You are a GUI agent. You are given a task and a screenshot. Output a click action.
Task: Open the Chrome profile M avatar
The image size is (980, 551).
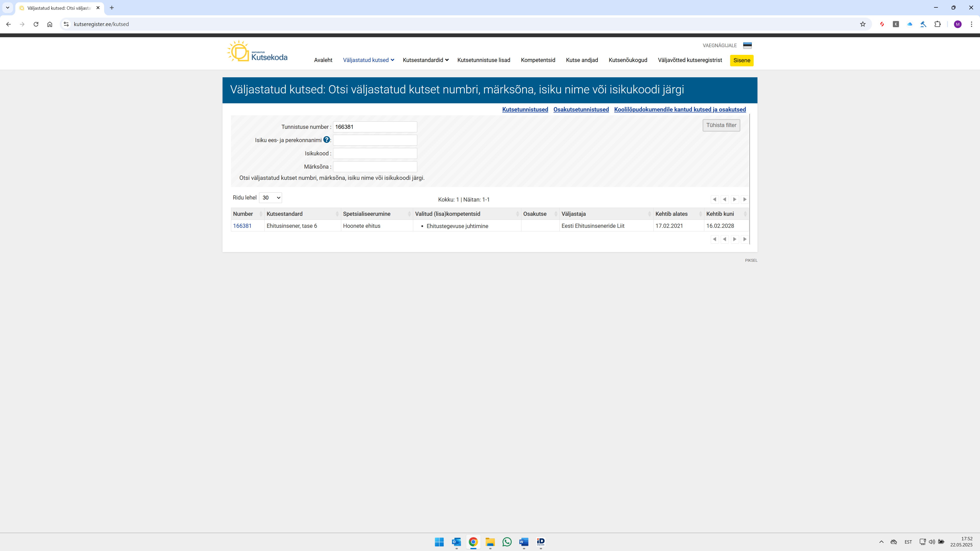click(x=958, y=24)
